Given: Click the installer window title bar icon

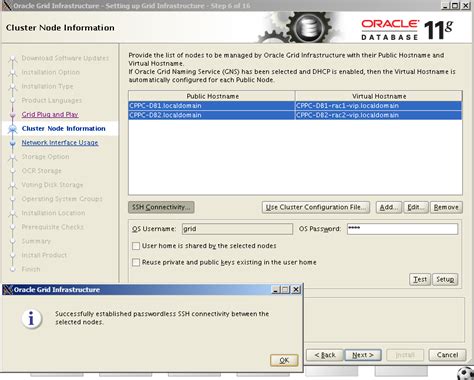Looking at the screenshot, I should coord(6,5).
